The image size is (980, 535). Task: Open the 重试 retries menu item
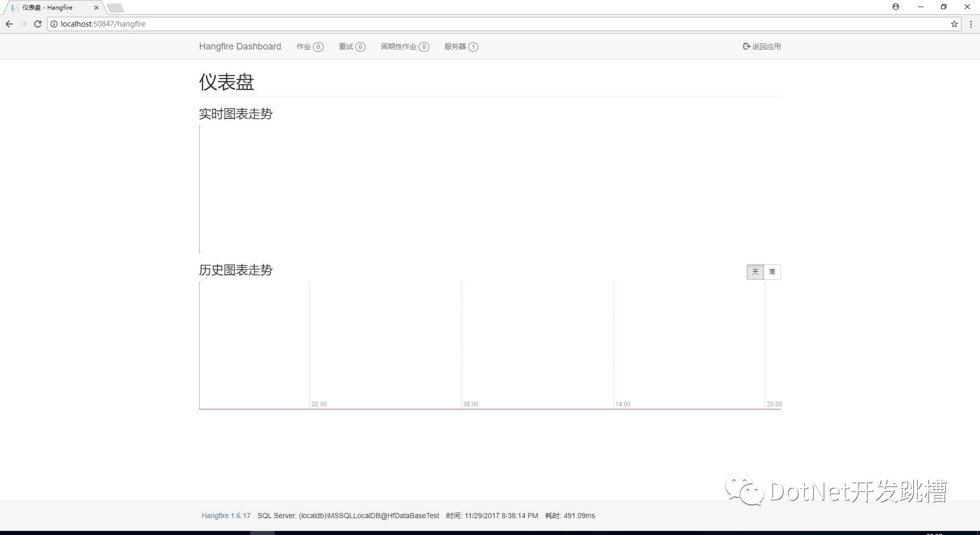352,46
